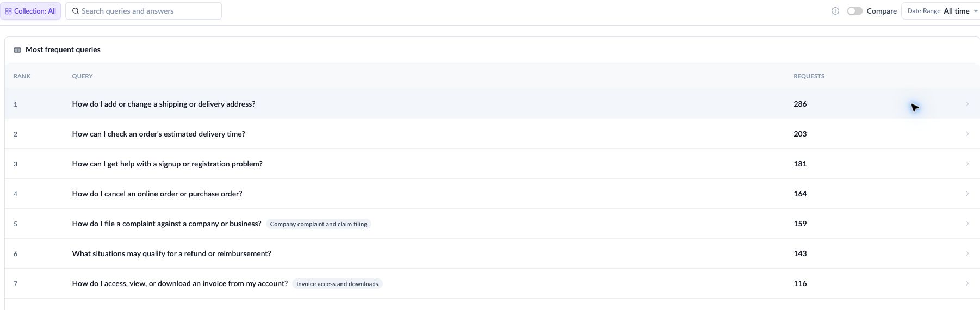Click the 203 requests value
This screenshot has width=980, height=310.
(800, 134)
